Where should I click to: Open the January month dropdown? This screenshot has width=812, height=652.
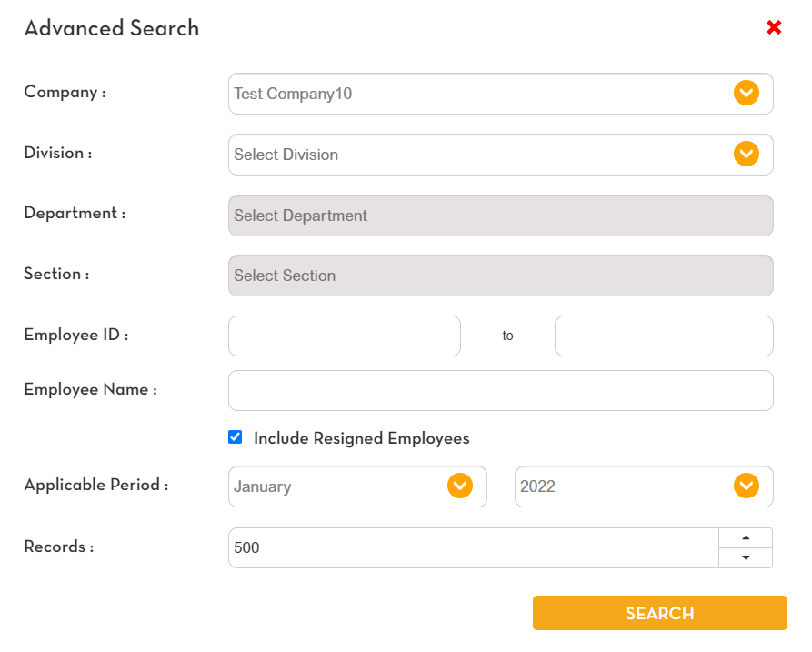point(357,486)
